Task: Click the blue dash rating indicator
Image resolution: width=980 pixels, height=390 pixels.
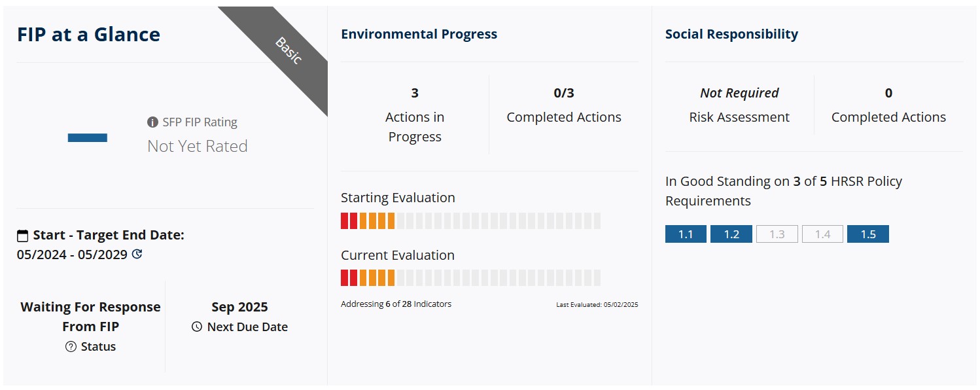Action: pyautogui.click(x=88, y=137)
